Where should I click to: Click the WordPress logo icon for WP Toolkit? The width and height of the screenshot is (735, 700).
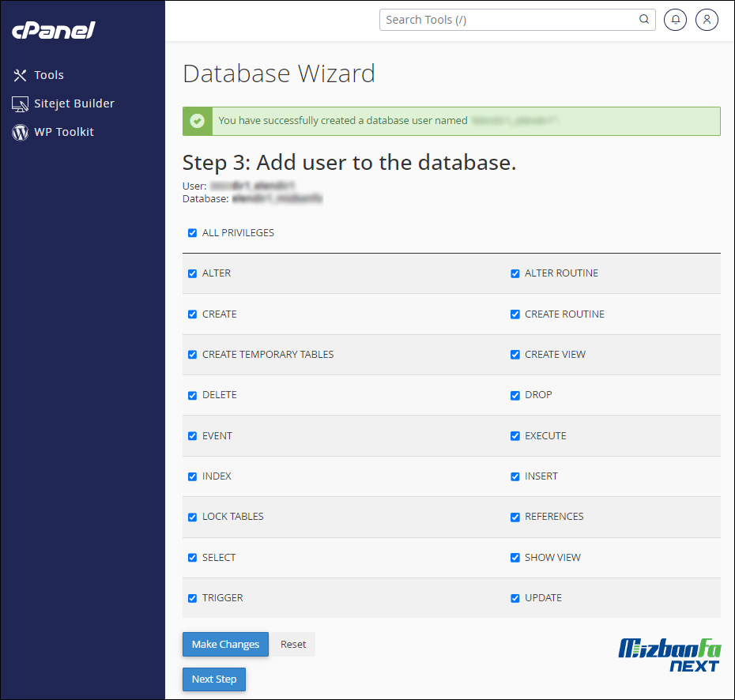(x=20, y=133)
